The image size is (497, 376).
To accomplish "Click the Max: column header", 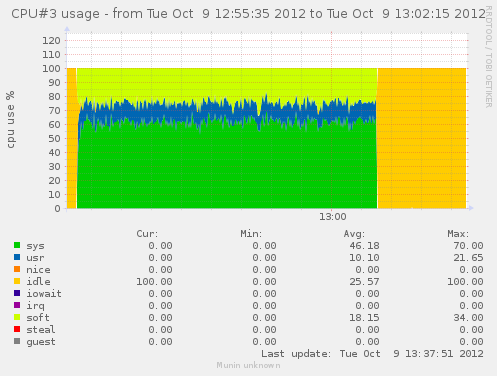I will click(458, 234).
